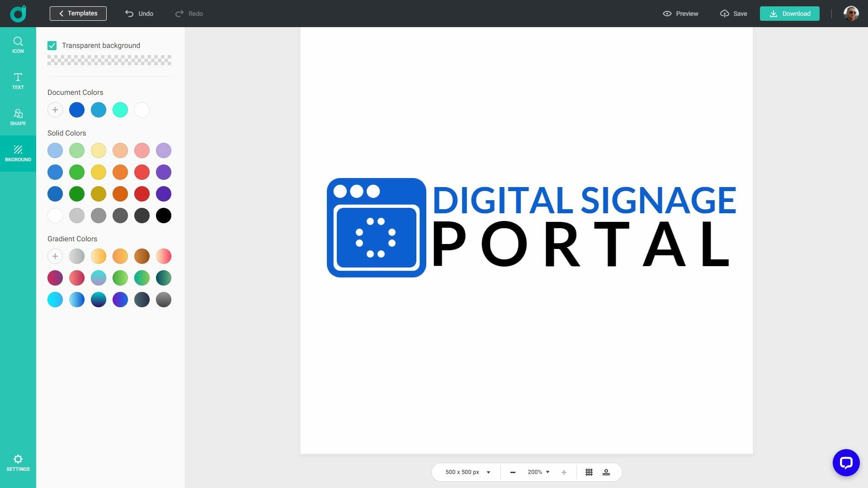Uncheck Transparent background
The height and width of the screenshot is (488, 868).
pyautogui.click(x=52, y=45)
